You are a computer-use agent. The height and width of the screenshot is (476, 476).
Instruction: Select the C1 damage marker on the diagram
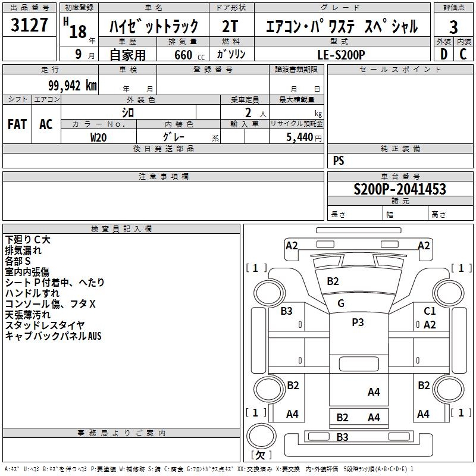click(430, 311)
